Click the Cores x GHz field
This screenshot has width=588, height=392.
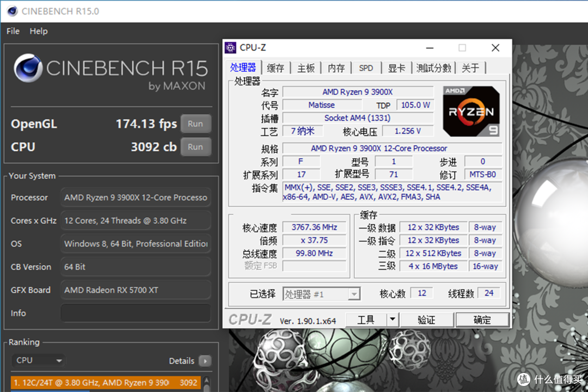pos(136,220)
